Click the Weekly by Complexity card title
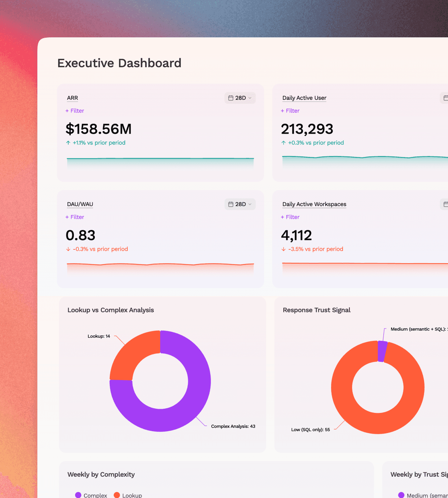 tap(101, 474)
